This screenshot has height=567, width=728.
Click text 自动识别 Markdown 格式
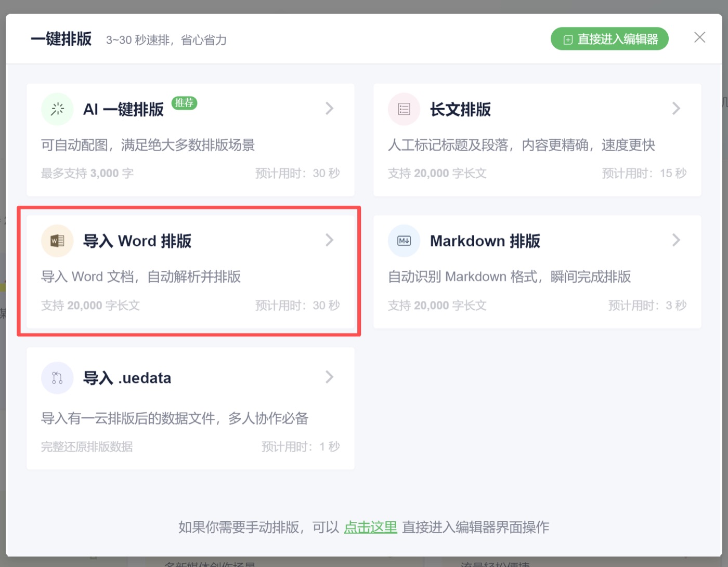click(463, 276)
